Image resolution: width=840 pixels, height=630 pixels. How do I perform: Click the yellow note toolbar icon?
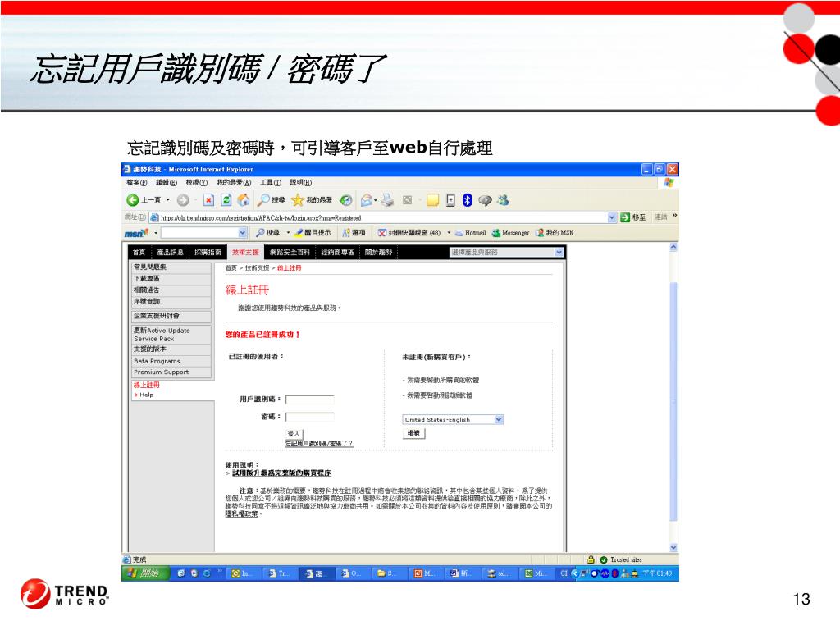tap(433, 200)
